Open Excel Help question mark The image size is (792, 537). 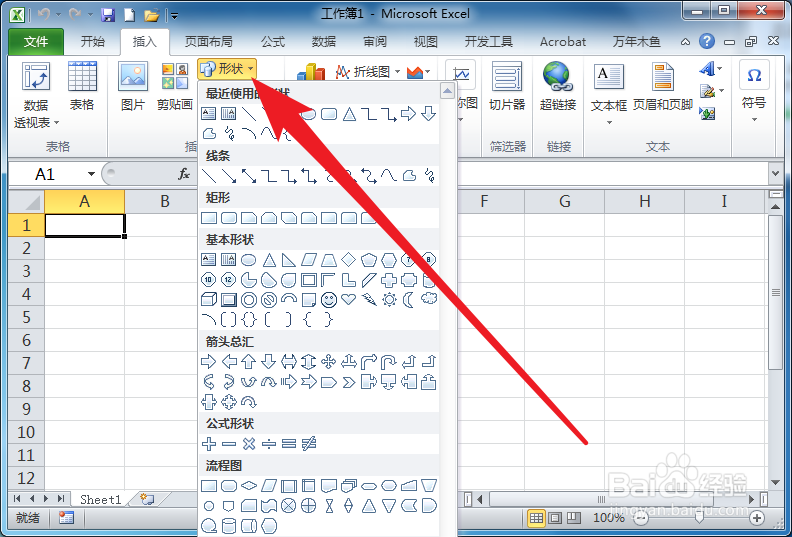[707, 41]
